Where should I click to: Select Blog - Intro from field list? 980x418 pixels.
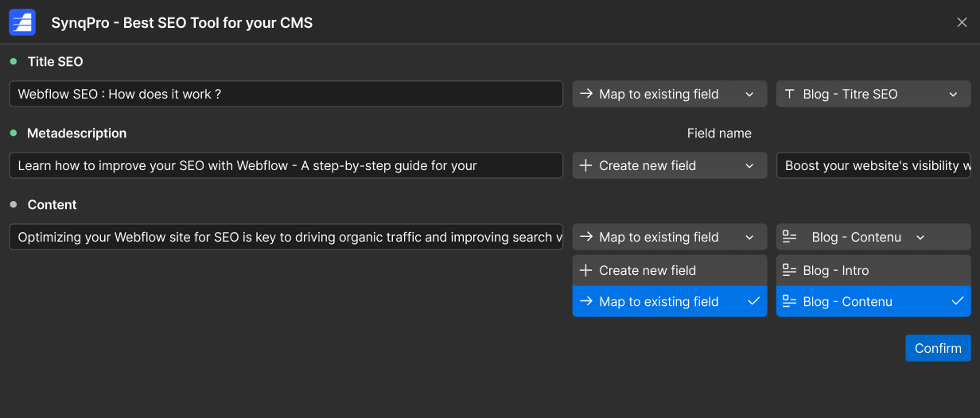tap(873, 270)
